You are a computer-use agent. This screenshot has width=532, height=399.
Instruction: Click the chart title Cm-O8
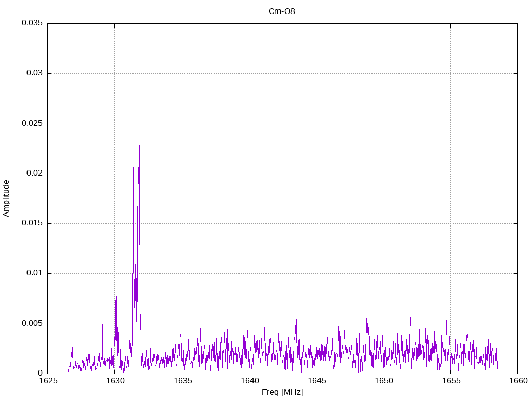pos(282,11)
